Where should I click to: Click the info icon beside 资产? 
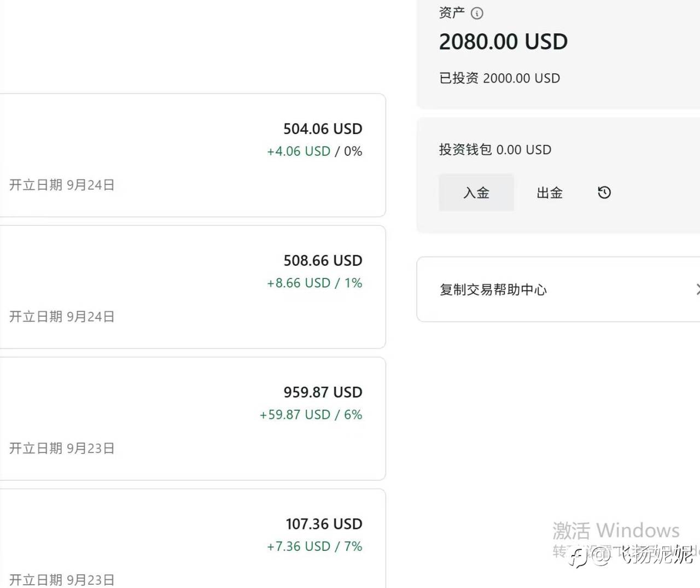pyautogui.click(x=477, y=13)
